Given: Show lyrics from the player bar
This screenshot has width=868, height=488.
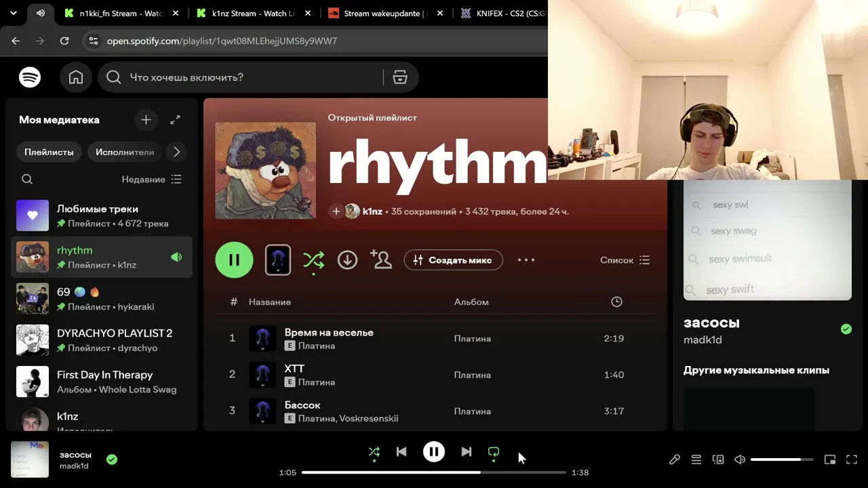Looking at the screenshot, I should point(675,460).
